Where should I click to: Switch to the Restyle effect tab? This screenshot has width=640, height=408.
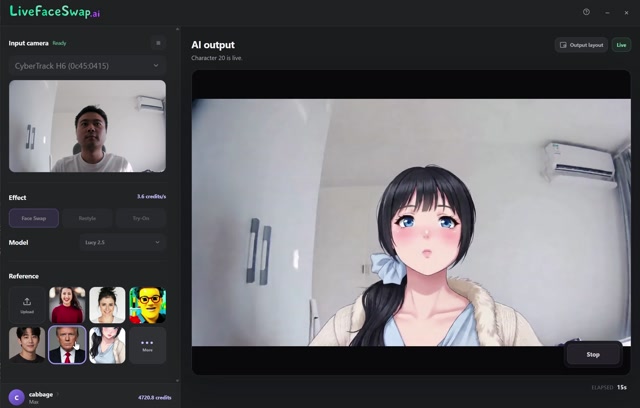coord(87,218)
